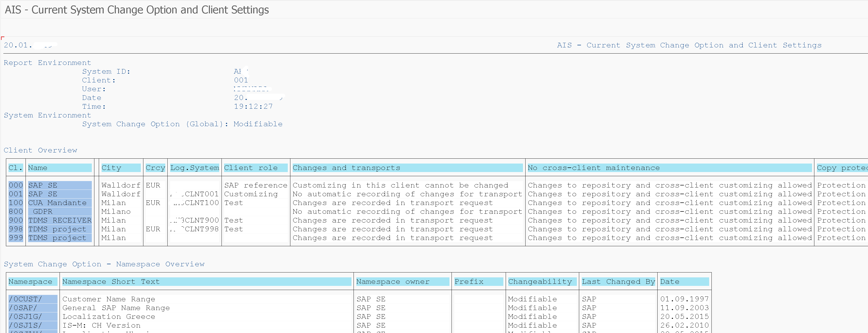Select client number 998 cell
Image resolution: width=868 pixels, height=333 pixels.
point(16,229)
